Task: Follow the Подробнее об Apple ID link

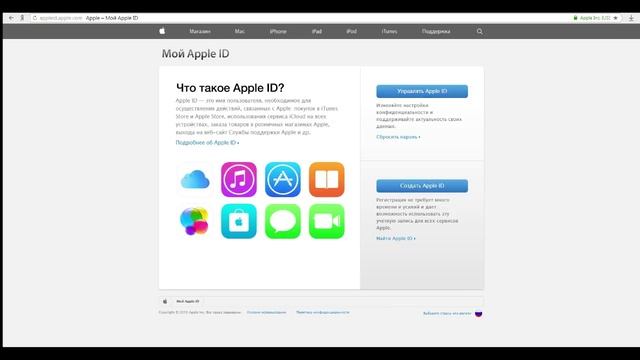Action: point(207,142)
